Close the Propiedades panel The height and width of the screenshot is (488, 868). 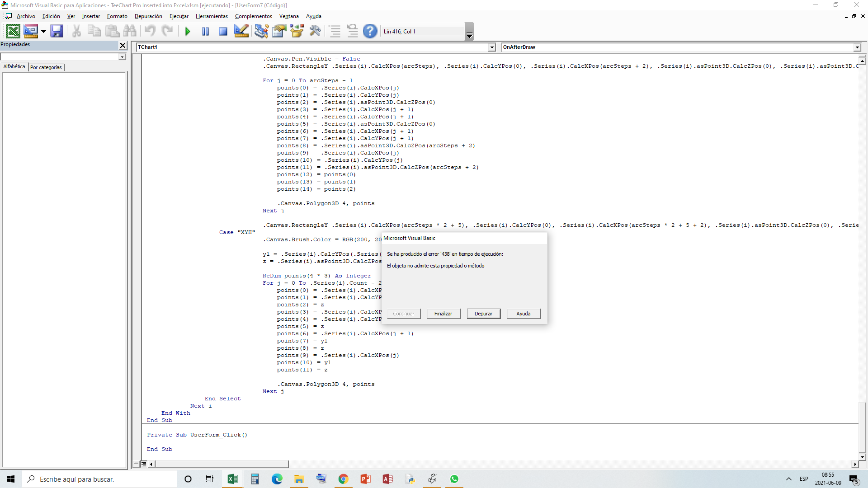(x=123, y=45)
